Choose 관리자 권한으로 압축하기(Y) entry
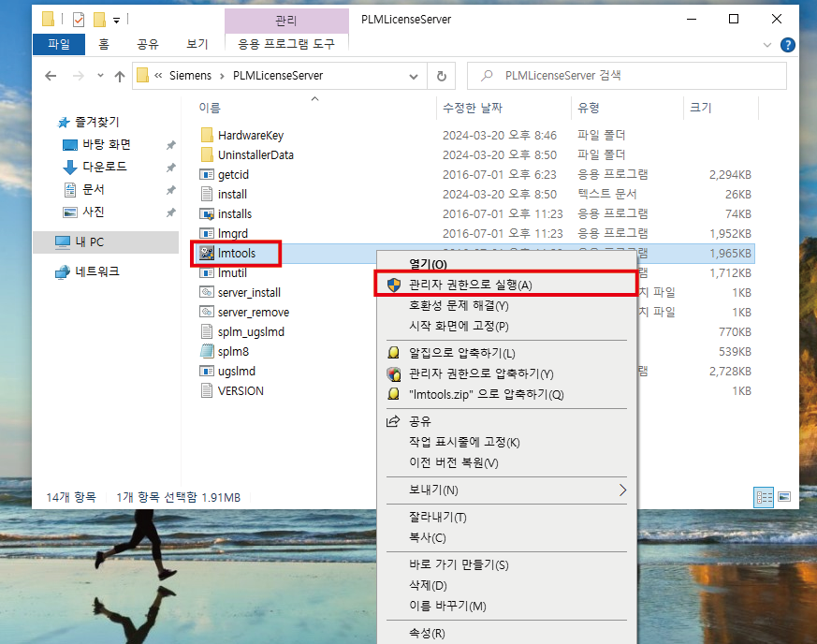The height and width of the screenshot is (644, 817). 506,374
